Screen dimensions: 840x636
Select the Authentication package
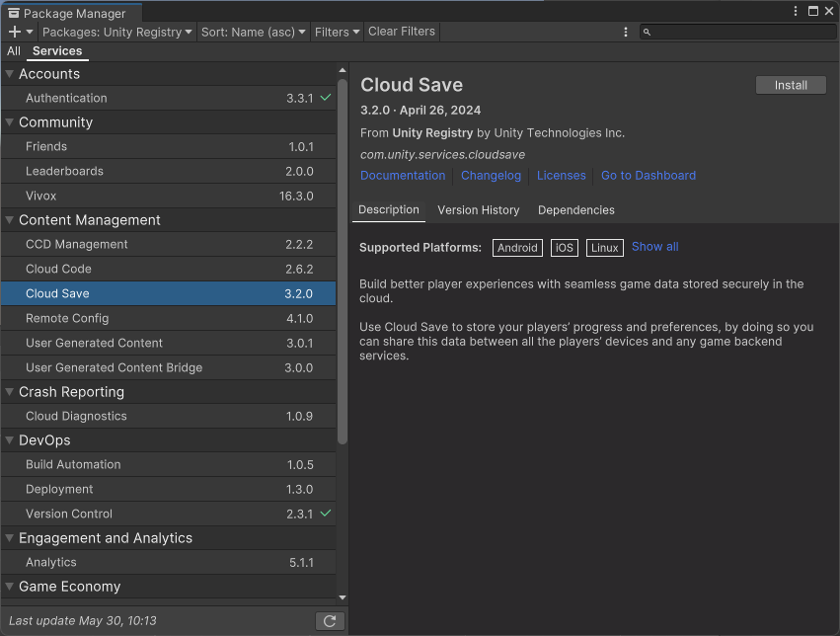168,98
